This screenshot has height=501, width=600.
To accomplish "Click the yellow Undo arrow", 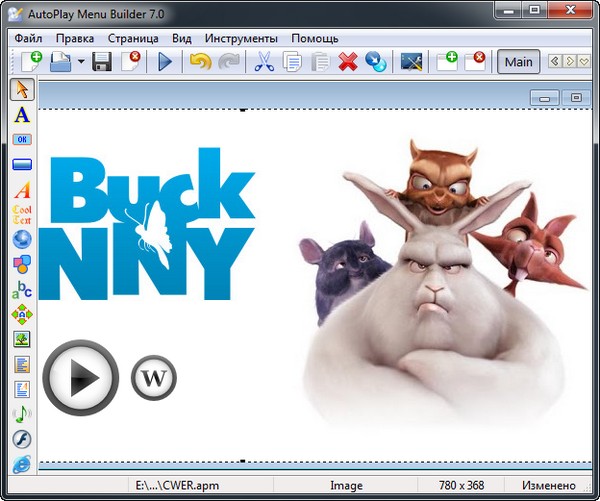I will pos(200,62).
